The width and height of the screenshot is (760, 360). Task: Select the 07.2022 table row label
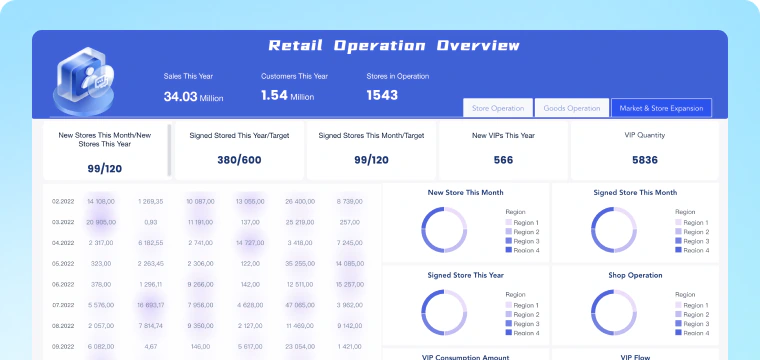coord(63,305)
